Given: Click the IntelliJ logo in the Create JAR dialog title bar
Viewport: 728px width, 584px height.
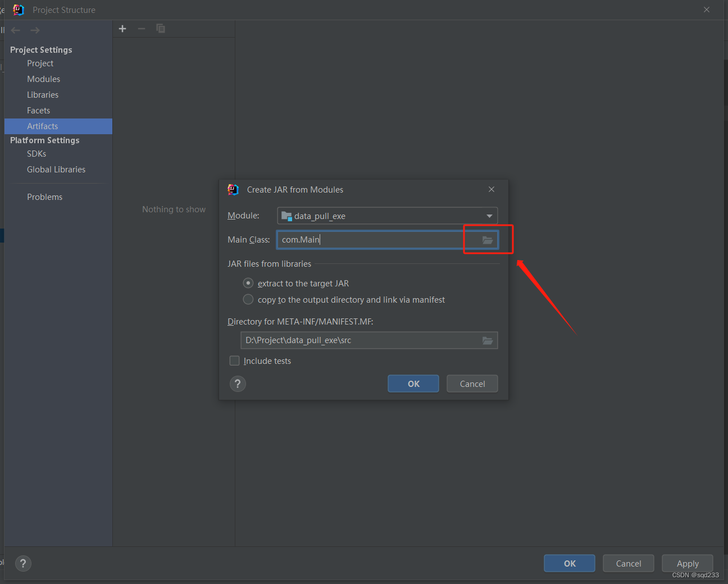Looking at the screenshot, I should click(233, 190).
